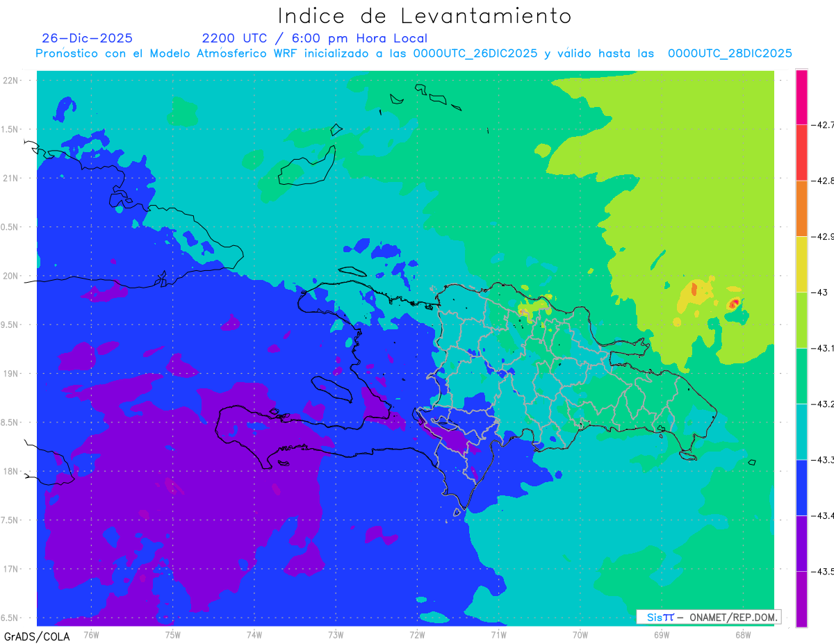The width and height of the screenshot is (834, 644).
Task: Click the '19N' latitude label
Action: [x=11, y=374]
